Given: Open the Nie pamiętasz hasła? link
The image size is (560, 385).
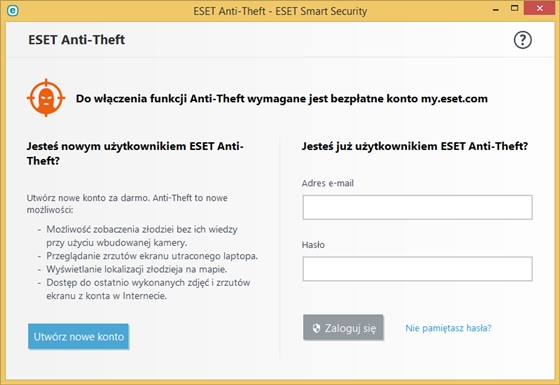Looking at the screenshot, I should pos(448,328).
